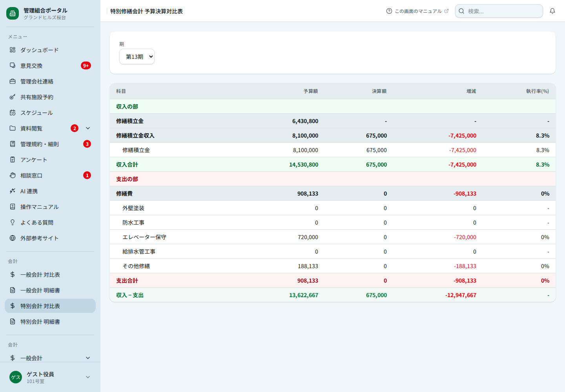Screen dimensions: 565x392
Task: Open 外部参考サイト link
Action: point(50,238)
